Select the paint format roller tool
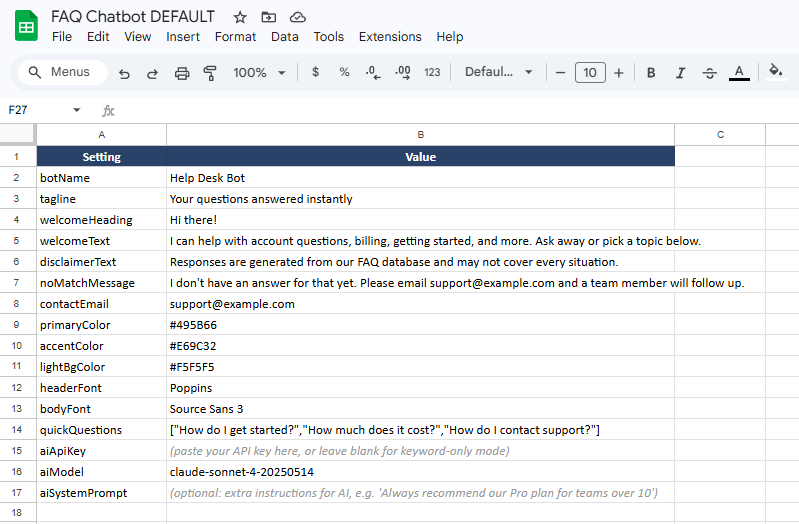The image size is (799, 524). [x=210, y=73]
